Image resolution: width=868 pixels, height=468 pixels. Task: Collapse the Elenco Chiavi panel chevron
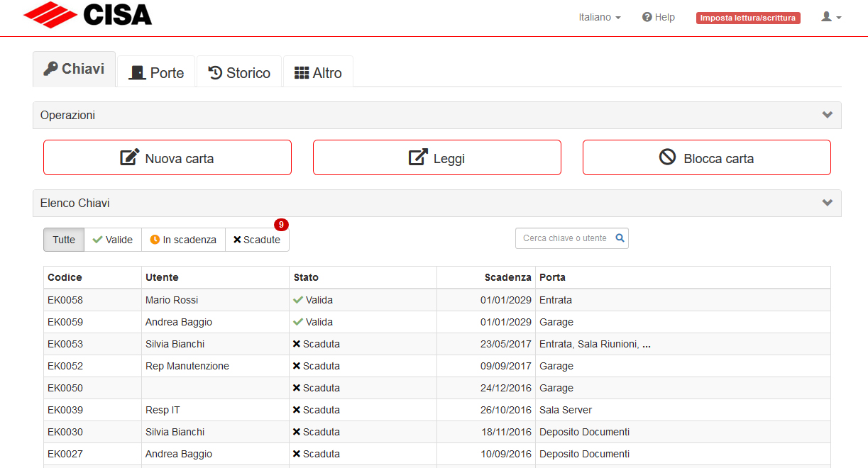click(827, 203)
